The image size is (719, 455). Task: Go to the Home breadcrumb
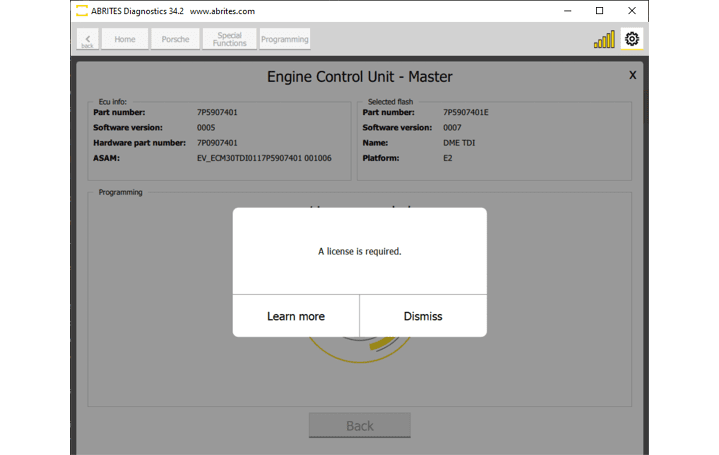[125, 39]
